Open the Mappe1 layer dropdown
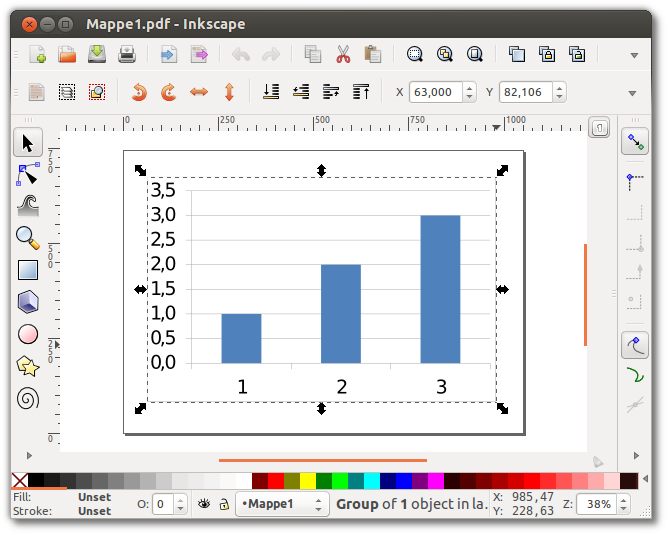This screenshot has width=668, height=535. [282, 504]
